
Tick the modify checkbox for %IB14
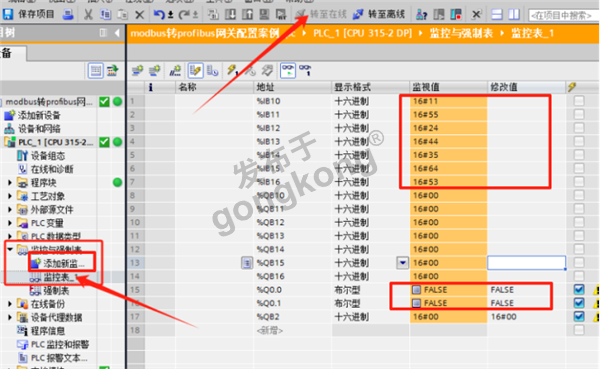pos(579,155)
